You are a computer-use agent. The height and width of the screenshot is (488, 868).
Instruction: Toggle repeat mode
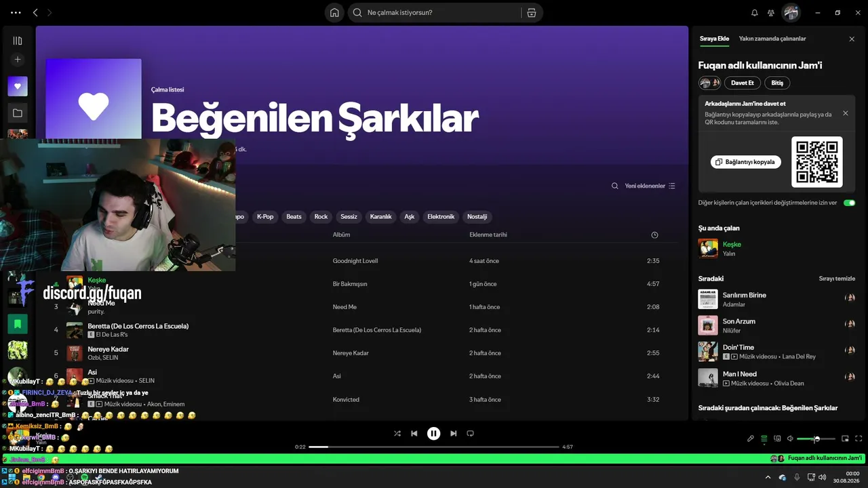(470, 434)
